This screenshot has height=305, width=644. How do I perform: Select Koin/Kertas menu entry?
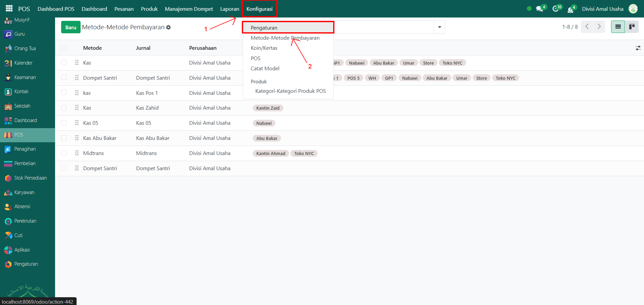tap(264, 48)
